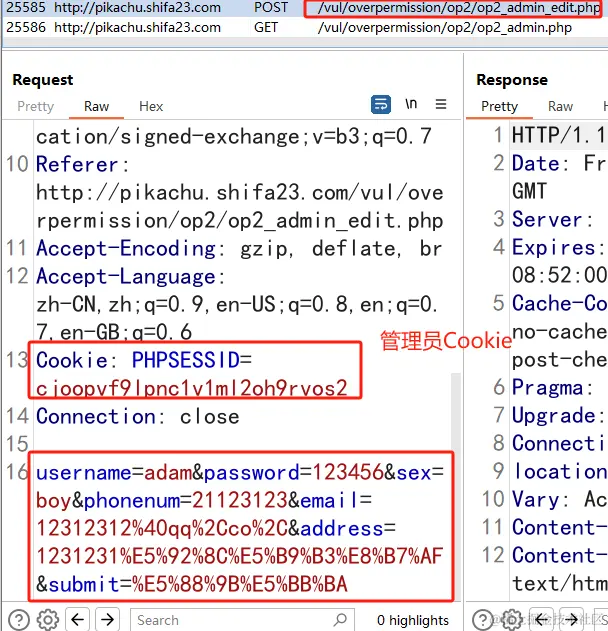Select history row 25585 POST request

coord(304,8)
